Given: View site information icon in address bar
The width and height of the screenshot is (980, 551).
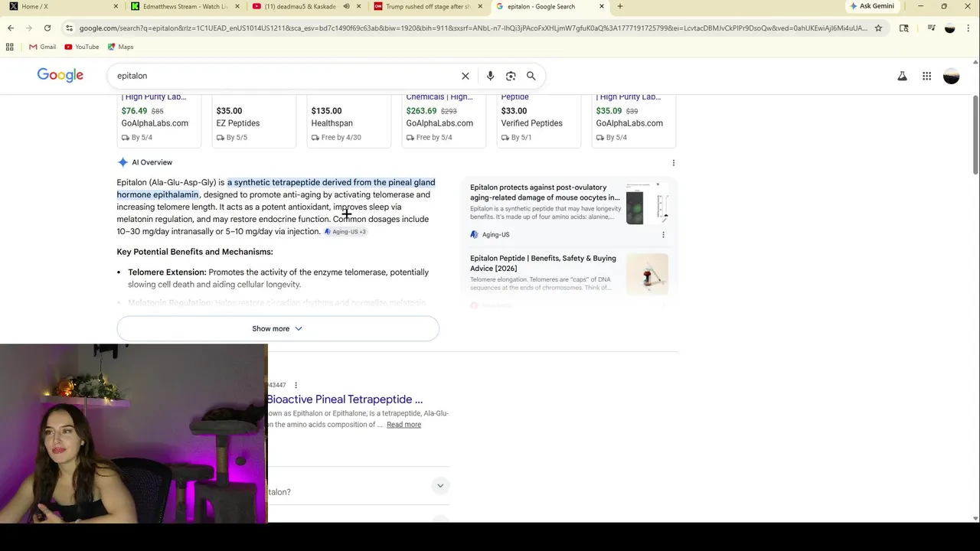Looking at the screenshot, I should point(70,28).
